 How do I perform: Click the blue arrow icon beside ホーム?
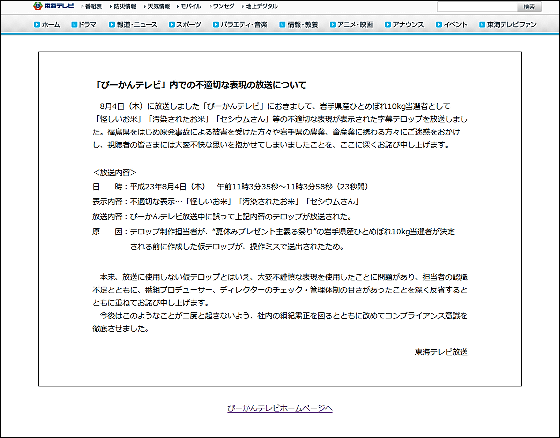pyautogui.click(x=37, y=25)
